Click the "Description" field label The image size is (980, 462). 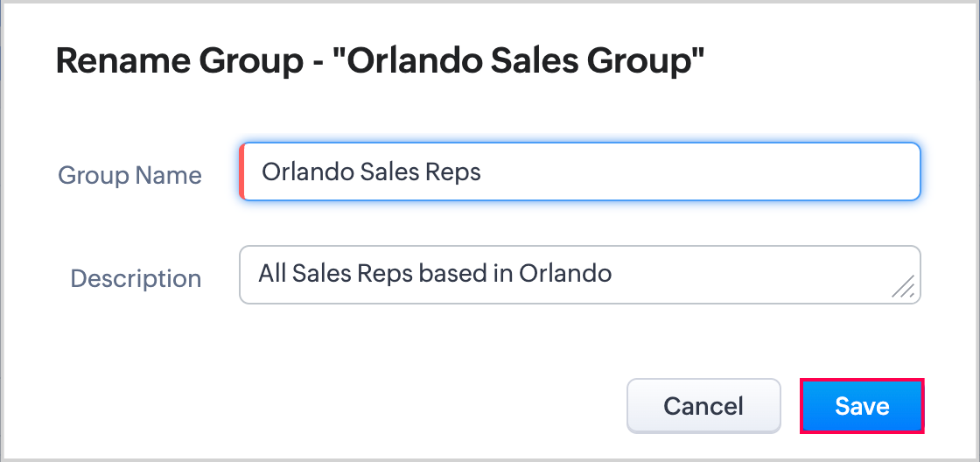click(x=136, y=278)
